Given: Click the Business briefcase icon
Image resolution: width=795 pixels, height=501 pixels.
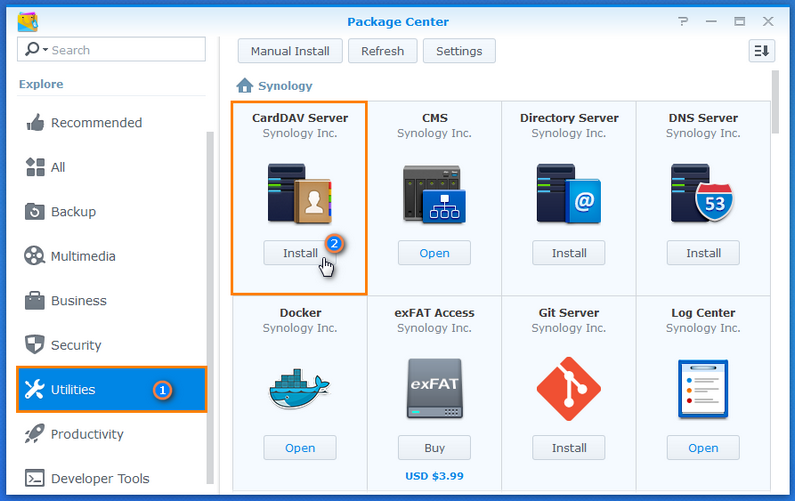Looking at the screenshot, I should coord(34,300).
